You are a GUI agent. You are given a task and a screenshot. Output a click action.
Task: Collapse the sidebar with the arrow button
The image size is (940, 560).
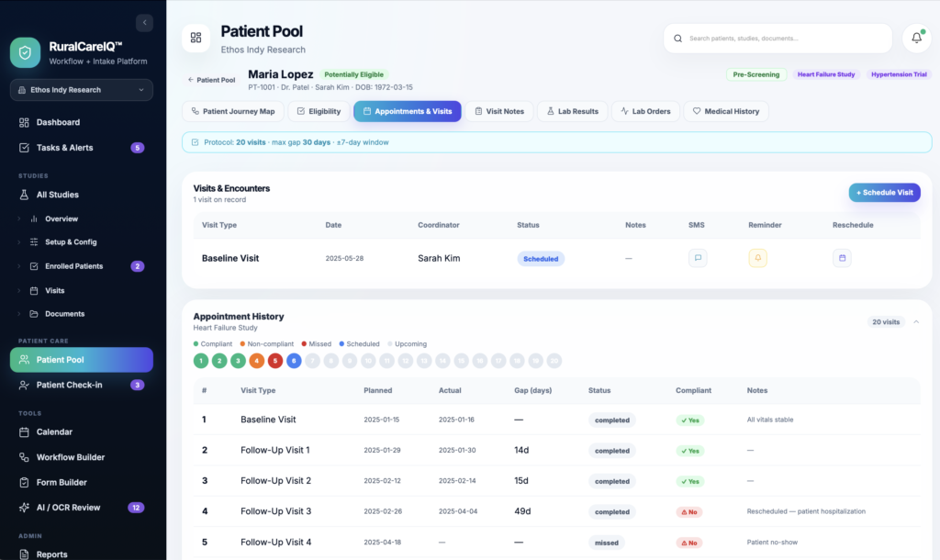[x=144, y=23]
